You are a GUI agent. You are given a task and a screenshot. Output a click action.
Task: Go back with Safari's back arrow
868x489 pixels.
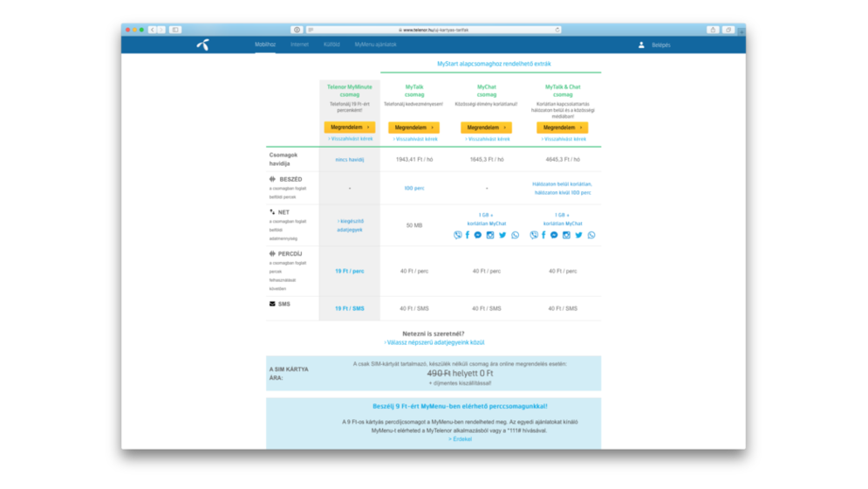tap(152, 30)
